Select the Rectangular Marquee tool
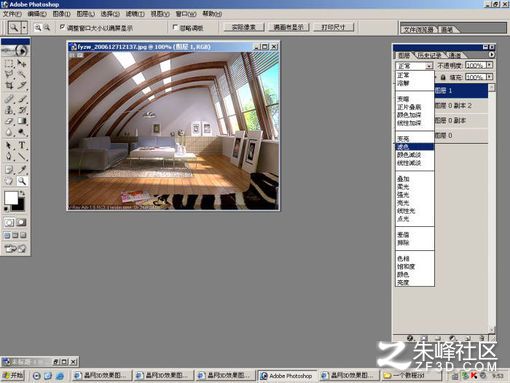 [x=9, y=63]
